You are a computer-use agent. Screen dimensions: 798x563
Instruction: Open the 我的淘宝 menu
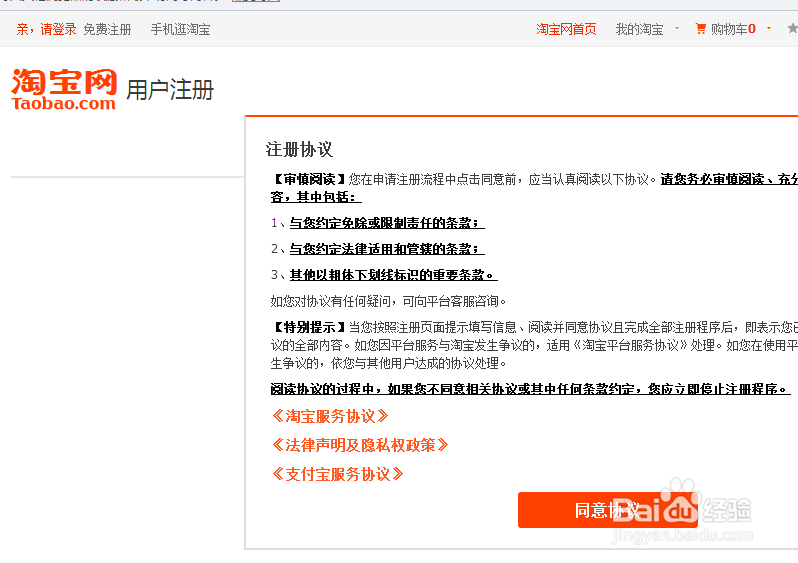point(640,30)
